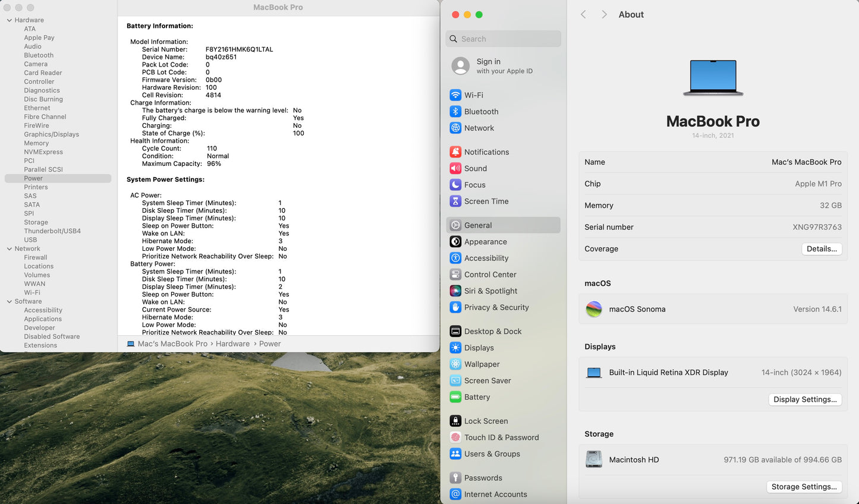Image resolution: width=859 pixels, height=504 pixels.
Task: Click the macOS Sonoma logo icon
Action: click(x=594, y=309)
